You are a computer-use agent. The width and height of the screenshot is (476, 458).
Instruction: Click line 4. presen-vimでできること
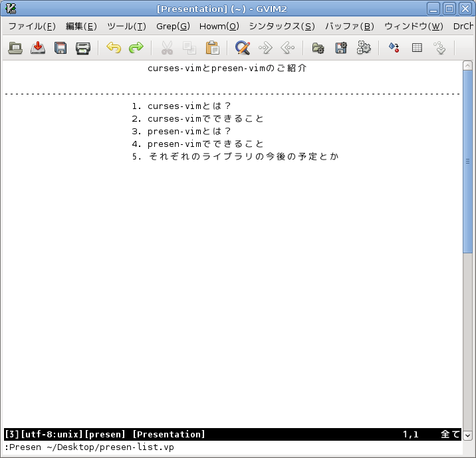click(198, 144)
